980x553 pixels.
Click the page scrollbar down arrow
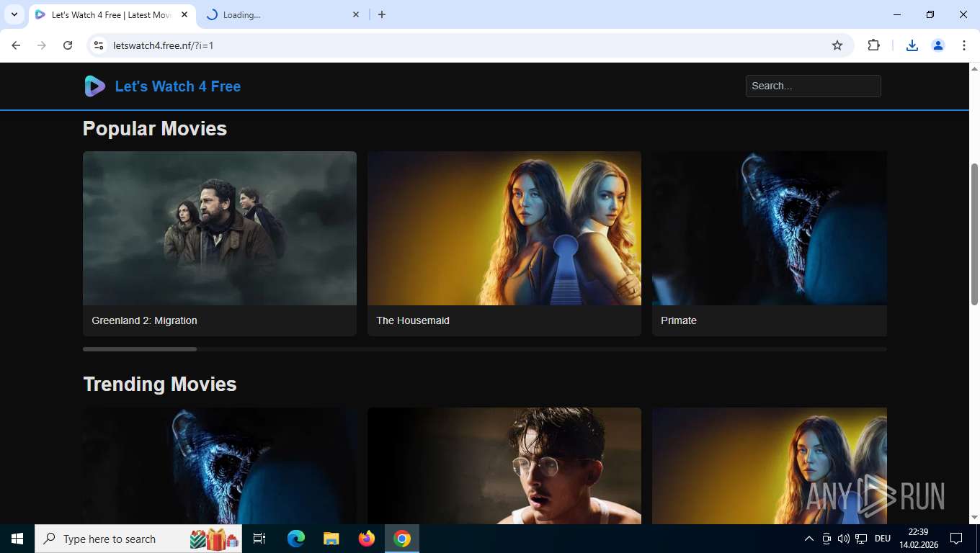tap(974, 517)
